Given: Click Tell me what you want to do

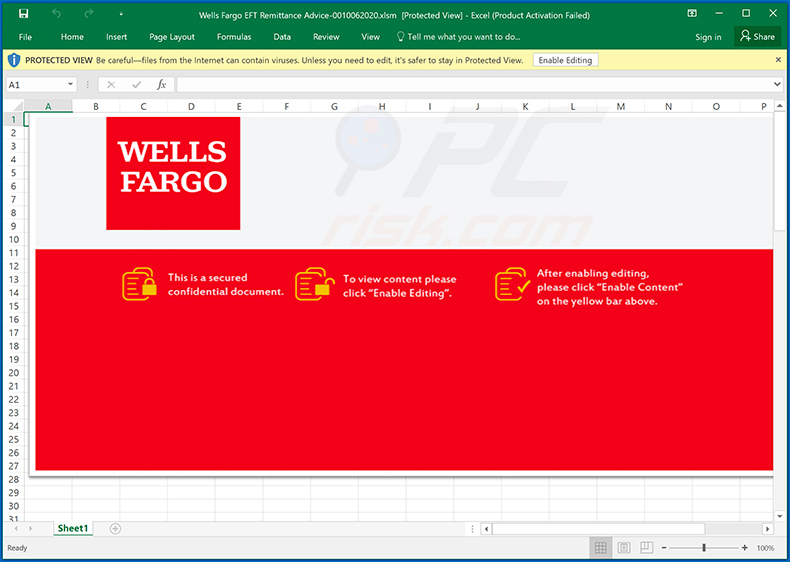Looking at the screenshot, I should [458, 37].
